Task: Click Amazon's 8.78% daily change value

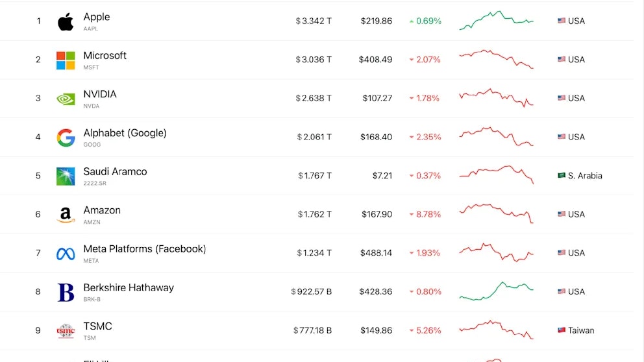Action: pos(428,214)
